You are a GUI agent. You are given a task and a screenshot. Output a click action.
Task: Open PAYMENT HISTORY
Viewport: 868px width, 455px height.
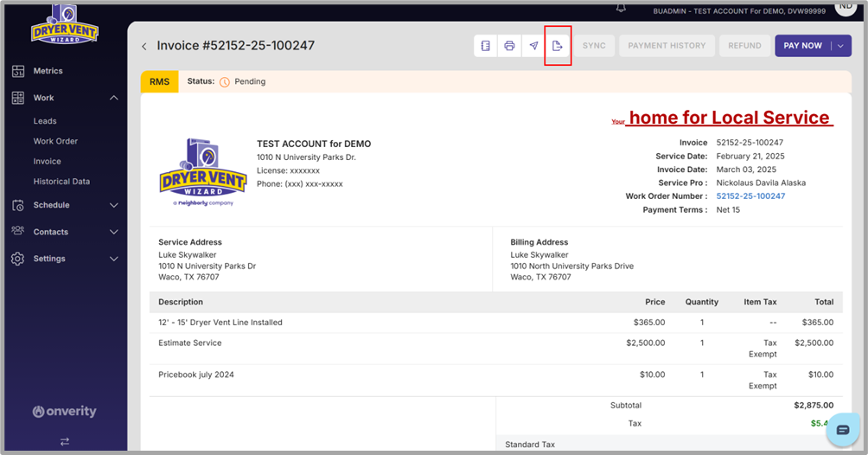tap(667, 46)
